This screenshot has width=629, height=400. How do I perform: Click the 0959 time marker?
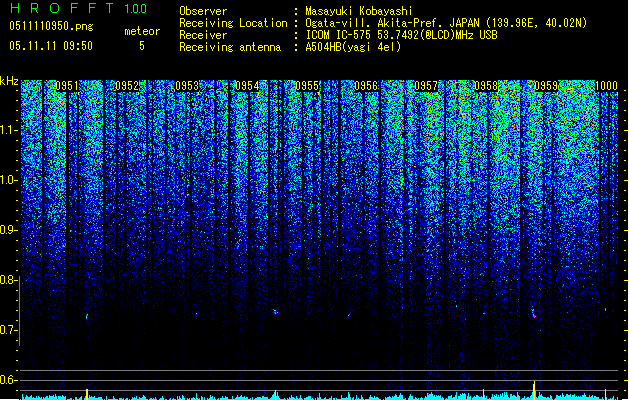[x=546, y=86]
